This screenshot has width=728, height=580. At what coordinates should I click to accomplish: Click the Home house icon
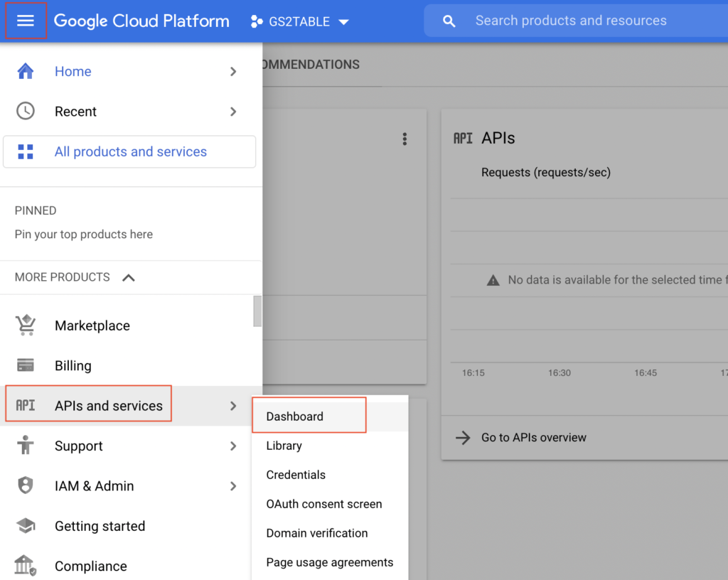(26, 71)
